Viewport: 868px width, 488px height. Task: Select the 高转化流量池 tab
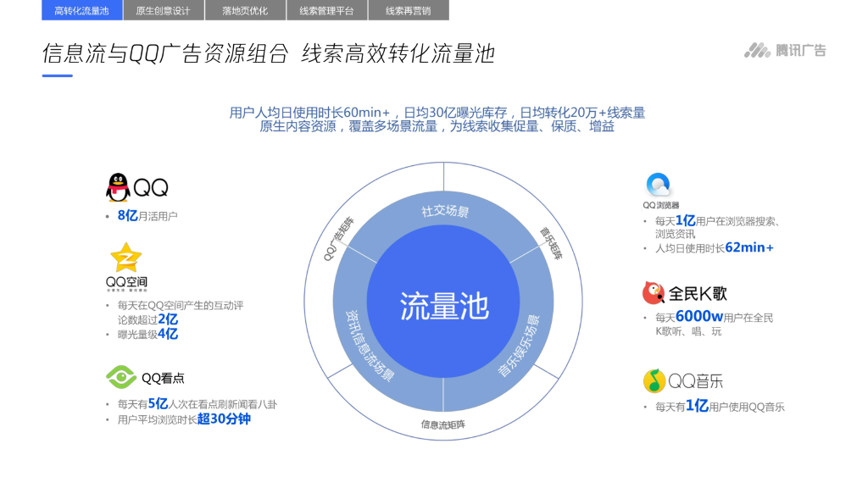82,10
